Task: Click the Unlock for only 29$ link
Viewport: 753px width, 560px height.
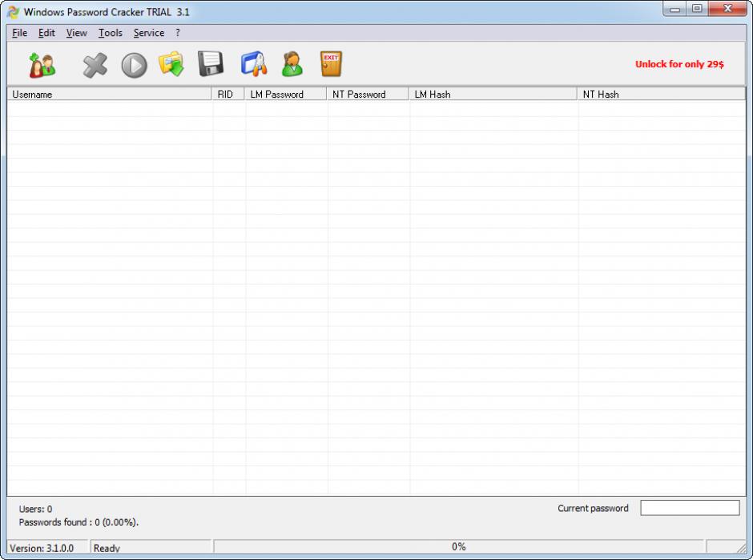Action: click(x=679, y=64)
